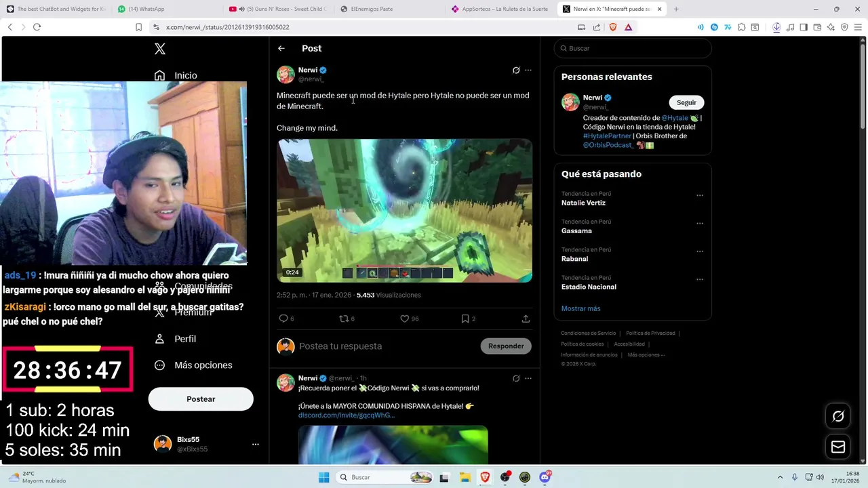This screenshot has width=868, height=488.
Task: Open more options on Nerwi's reply
Action: (x=528, y=378)
